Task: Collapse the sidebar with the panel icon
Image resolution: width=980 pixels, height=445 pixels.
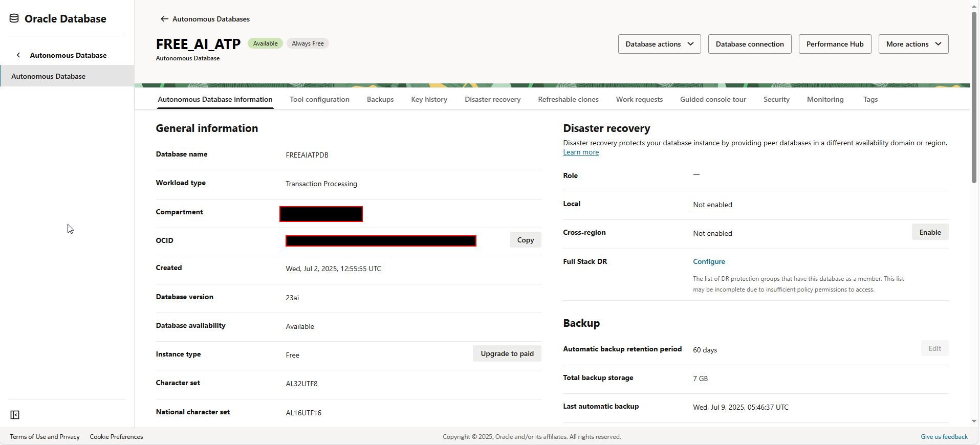Action: [15, 415]
